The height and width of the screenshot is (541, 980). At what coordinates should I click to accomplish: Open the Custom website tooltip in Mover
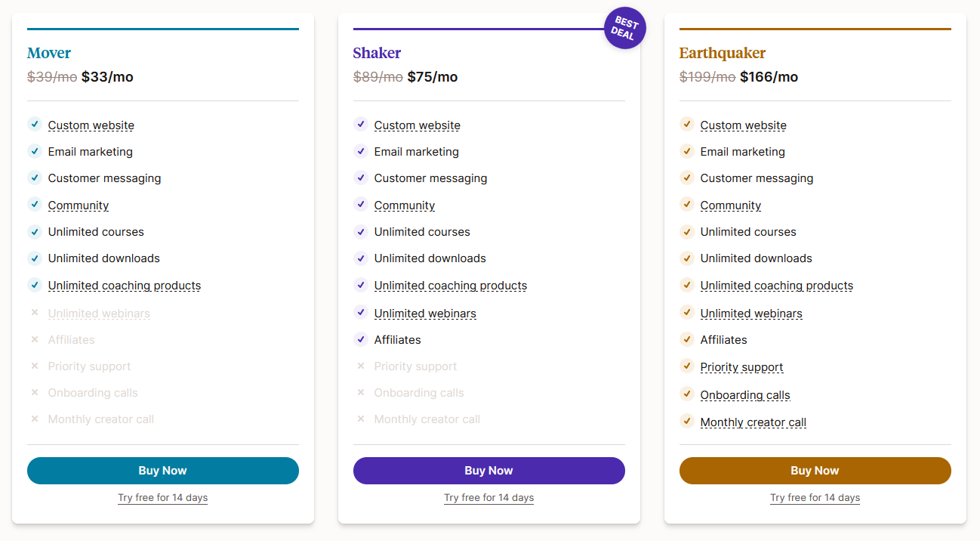click(x=91, y=125)
